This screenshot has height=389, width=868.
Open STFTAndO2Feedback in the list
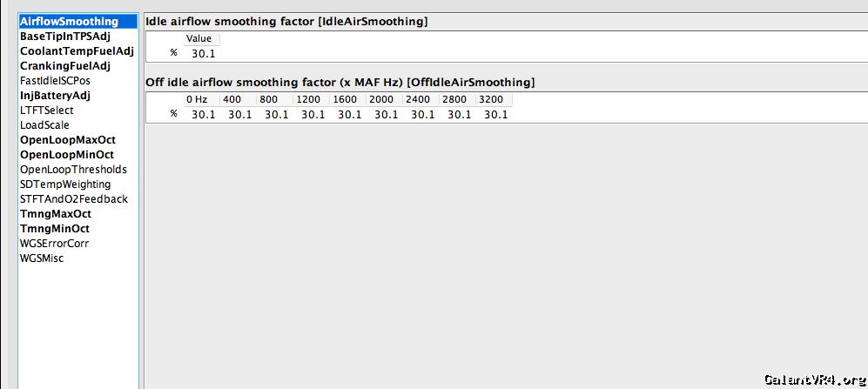pos(74,199)
